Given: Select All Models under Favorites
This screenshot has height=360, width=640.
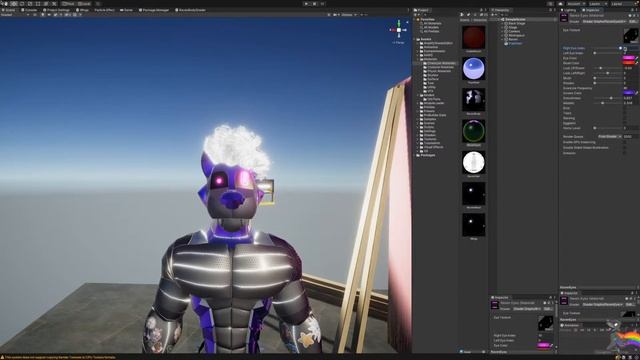Looking at the screenshot, I should coord(431,27).
